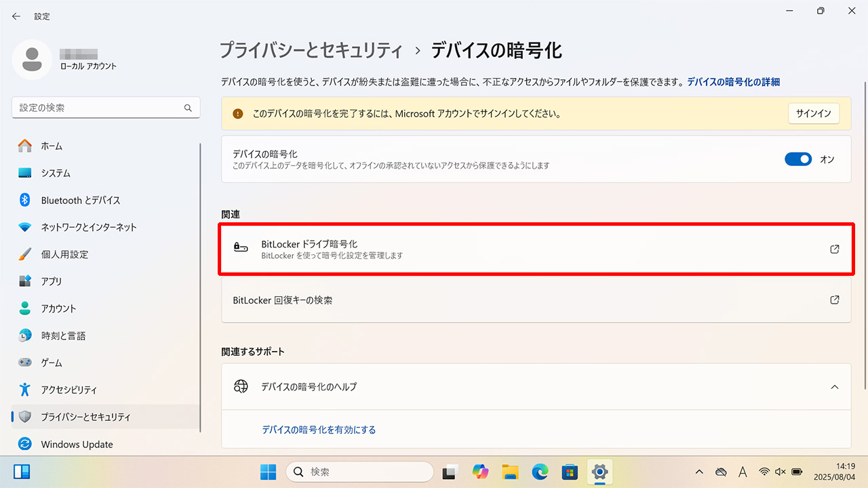This screenshot has height=488, width=868.
Task: Open the widgets icon at the taskbar's left end
Action: [x=22, y=472]
